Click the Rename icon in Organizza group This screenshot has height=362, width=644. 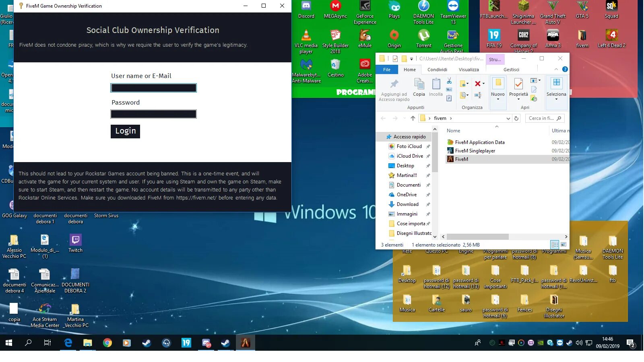coord(478,95)
